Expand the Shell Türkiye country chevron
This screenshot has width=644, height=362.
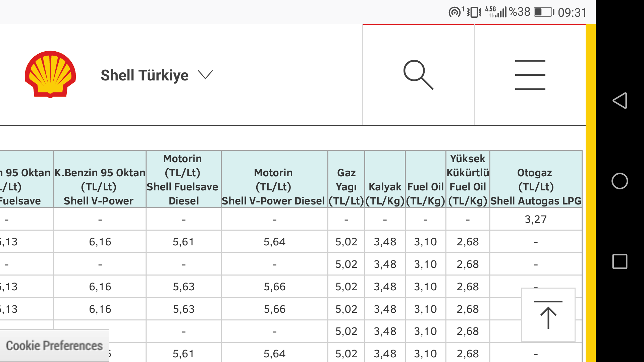click(x=205, y=75)
